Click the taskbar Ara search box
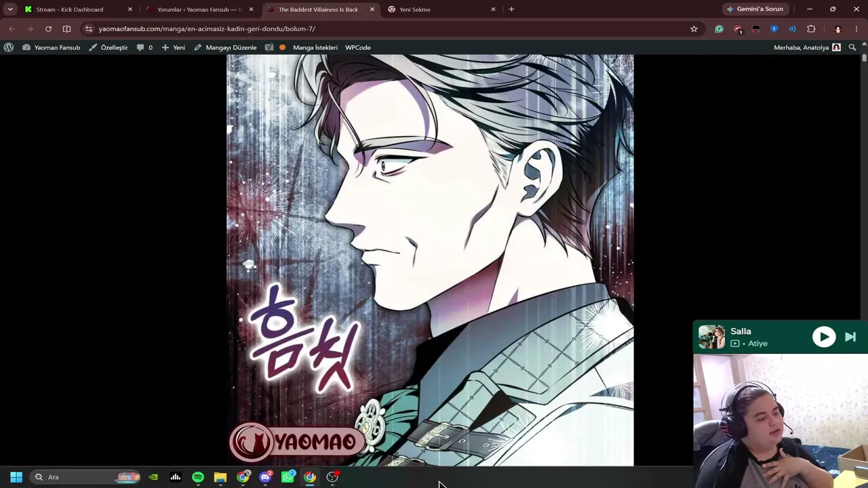Viewport: 868px width, 488px height. tap(86, 477)
